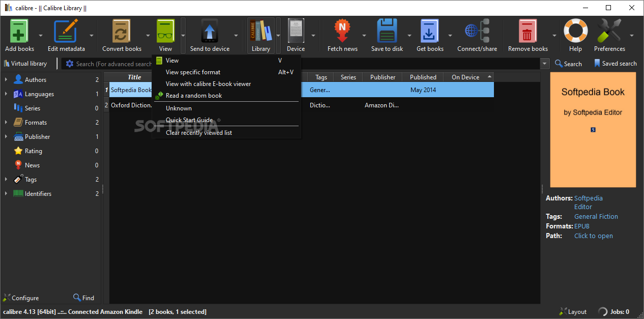Open Softpedia Editor author link
Image resolution: width=644 pixels, height=319 pixels.
tap(589, 202)
